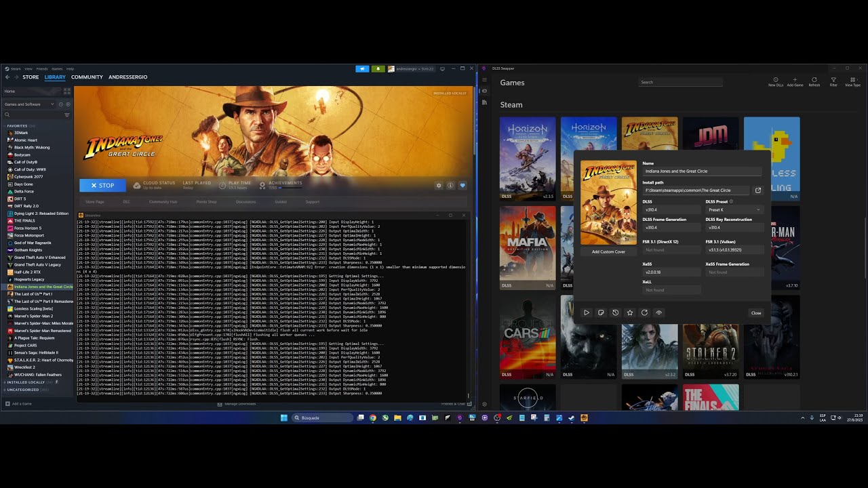Open View Type menu in DLSS Swapper
This screenshot has height=488, width=868.
pyautogui.click(x=852, y=82)
